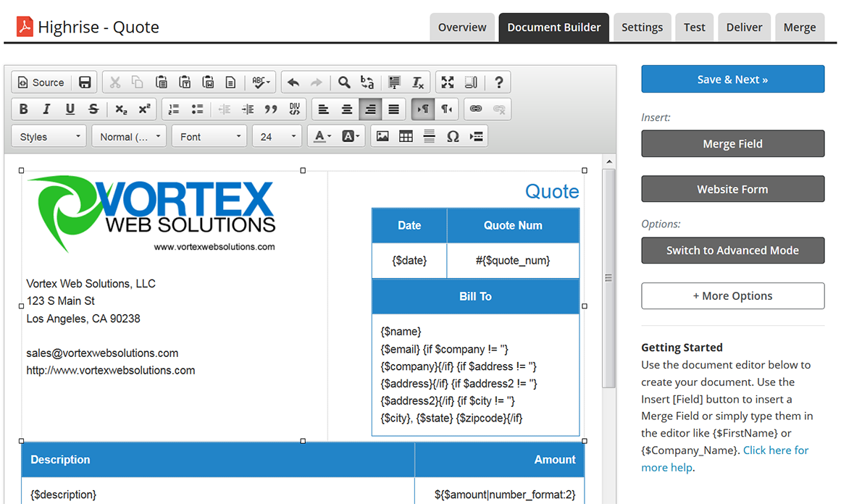Click the Save icon in the editor toolbar
Screen dimensions: 841x504
click(x=85, y=83)
